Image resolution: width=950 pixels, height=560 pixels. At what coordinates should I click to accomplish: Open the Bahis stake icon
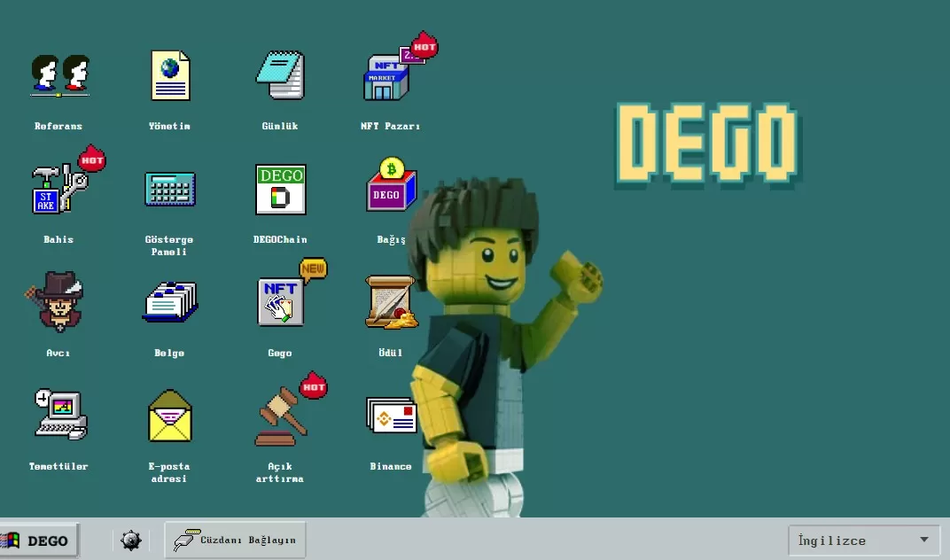point(58,189)
